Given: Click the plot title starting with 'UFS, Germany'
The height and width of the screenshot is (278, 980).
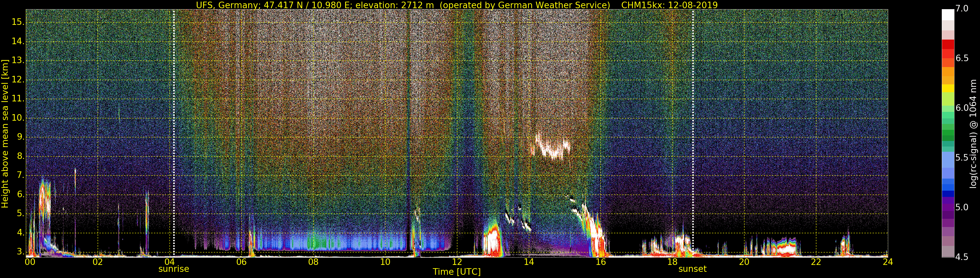Looking at the screenshot, I should coord(457,5).
